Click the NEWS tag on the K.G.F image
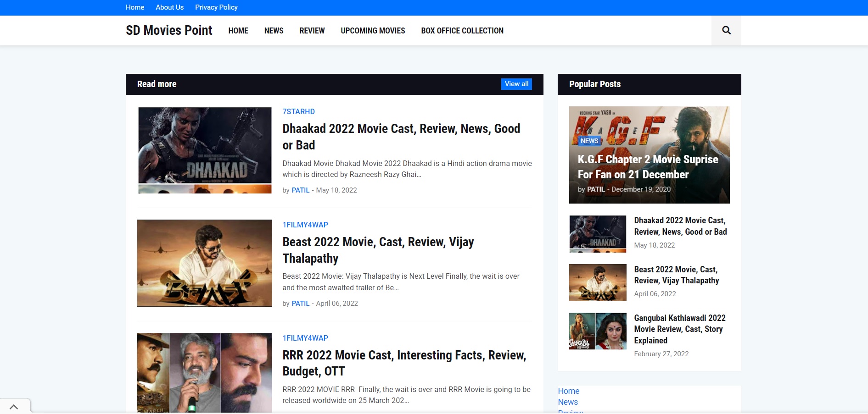The image size is (868, 414). (x=589, y=141)
